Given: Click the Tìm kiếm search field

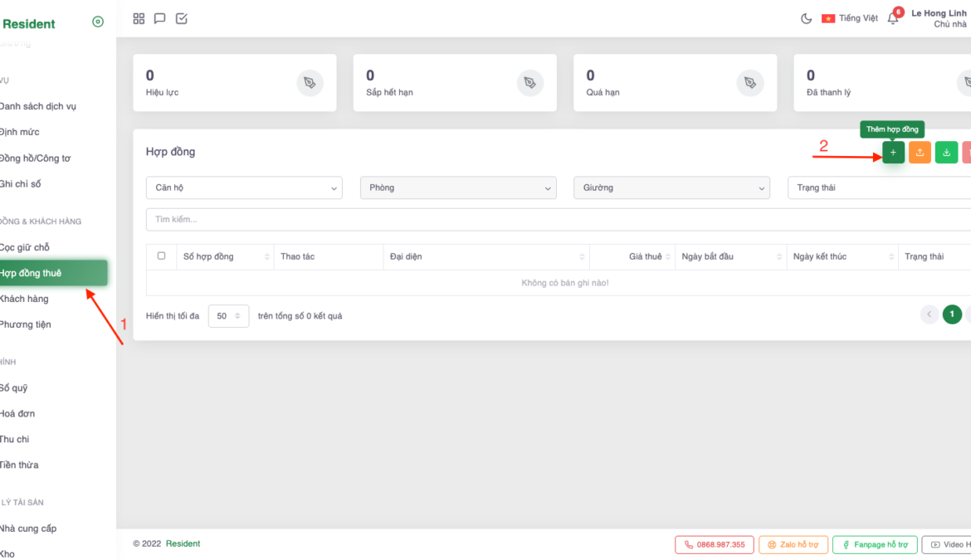Looking at the screenshot, I should [556, 220].
